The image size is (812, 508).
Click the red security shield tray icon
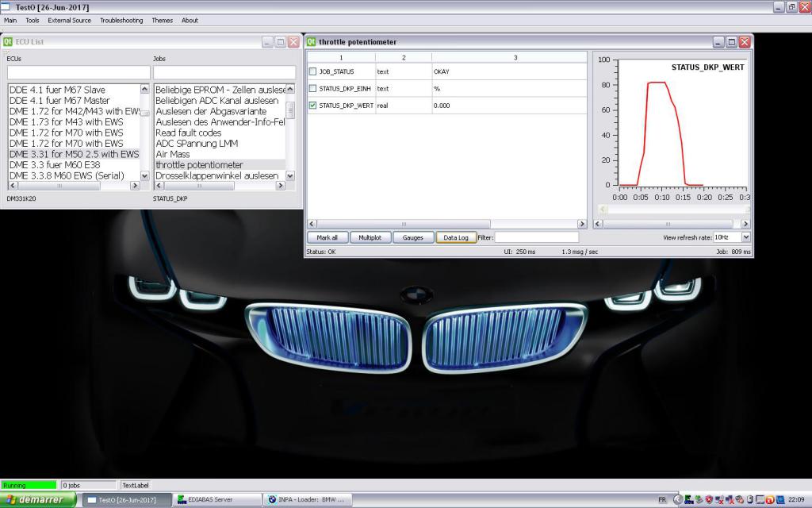[709, 500]
